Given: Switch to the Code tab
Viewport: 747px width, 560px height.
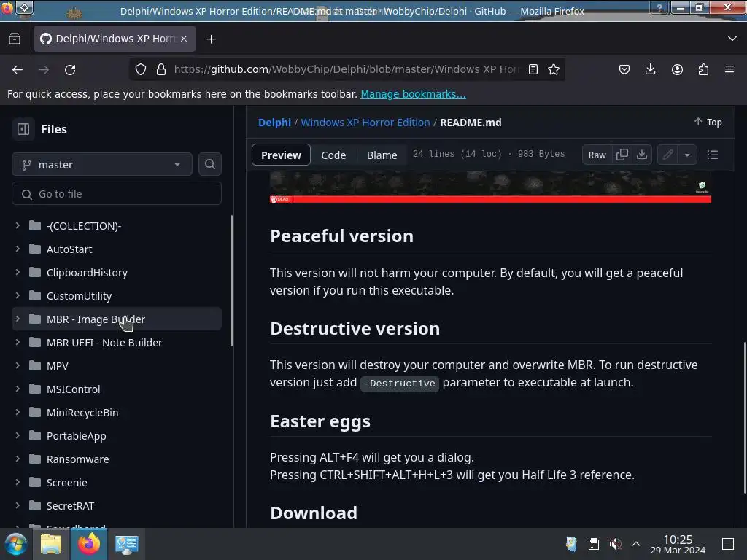Looking at the screenshot, I should 333,155.
